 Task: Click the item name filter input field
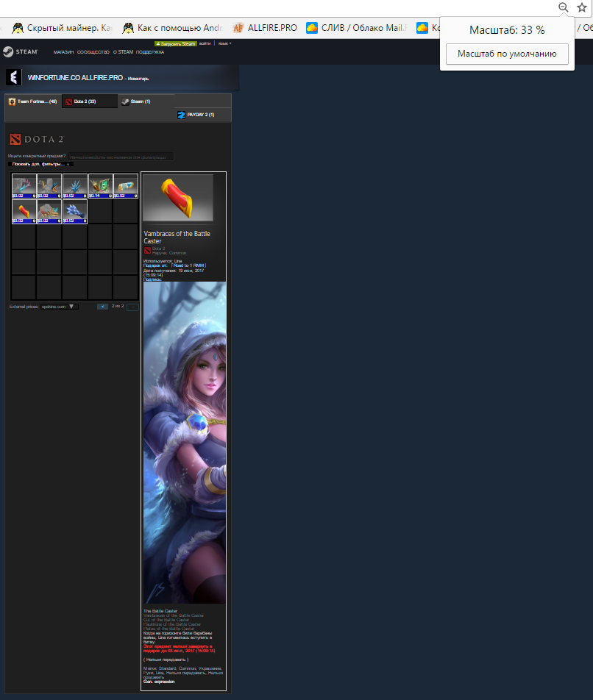(121, 157)
